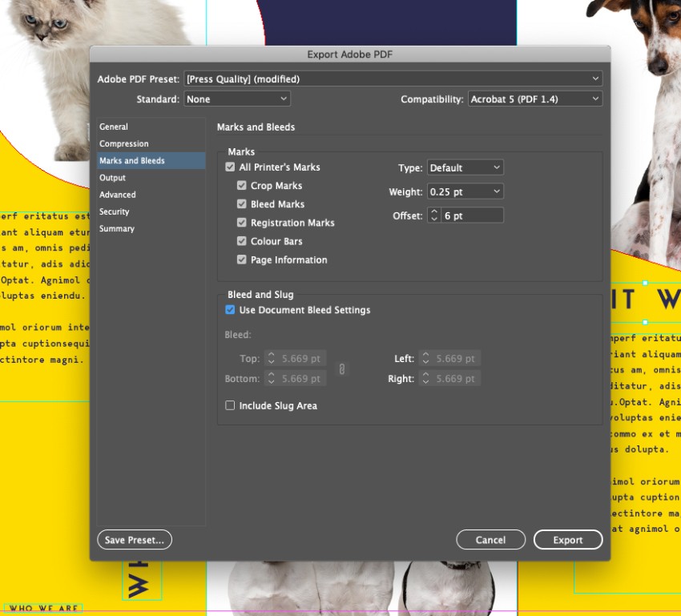Open the Standard dropdown
The height and width of the screenshot is (616, 681).
click(x=237, y=99)
